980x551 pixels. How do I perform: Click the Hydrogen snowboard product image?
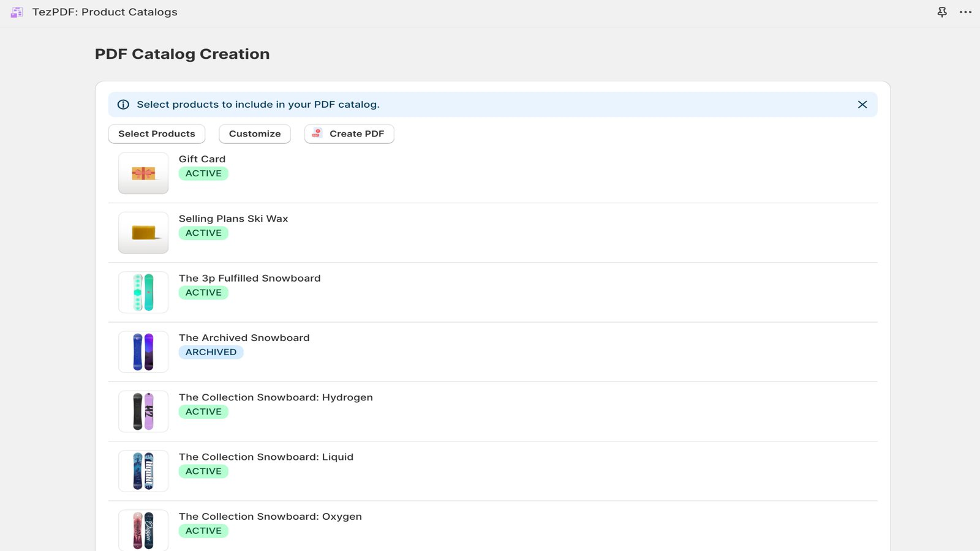[143, 411]
